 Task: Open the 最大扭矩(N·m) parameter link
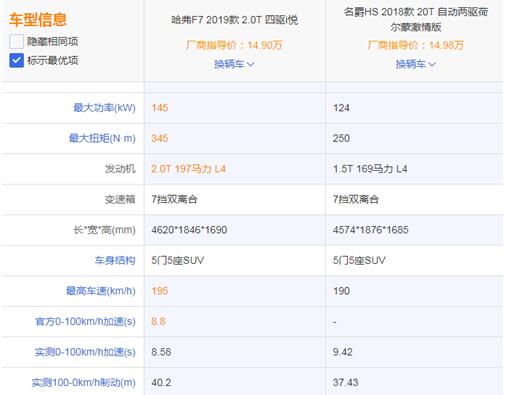[102, 138]
